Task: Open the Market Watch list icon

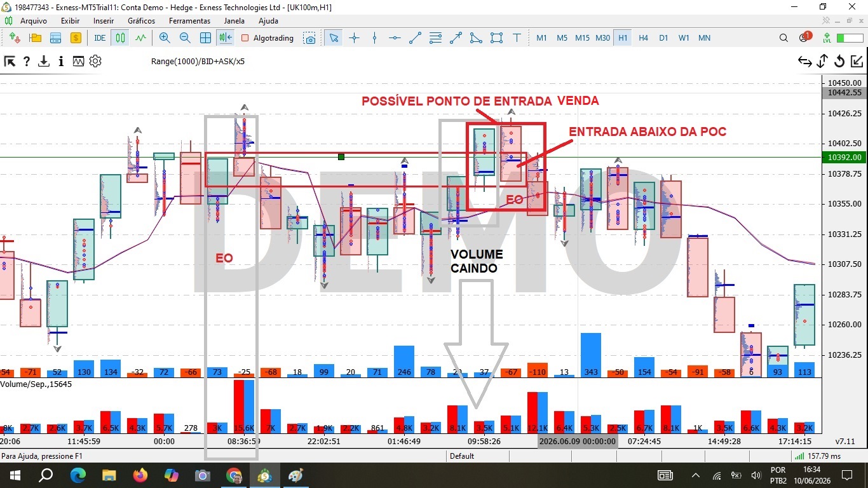Action: (56, 38)
